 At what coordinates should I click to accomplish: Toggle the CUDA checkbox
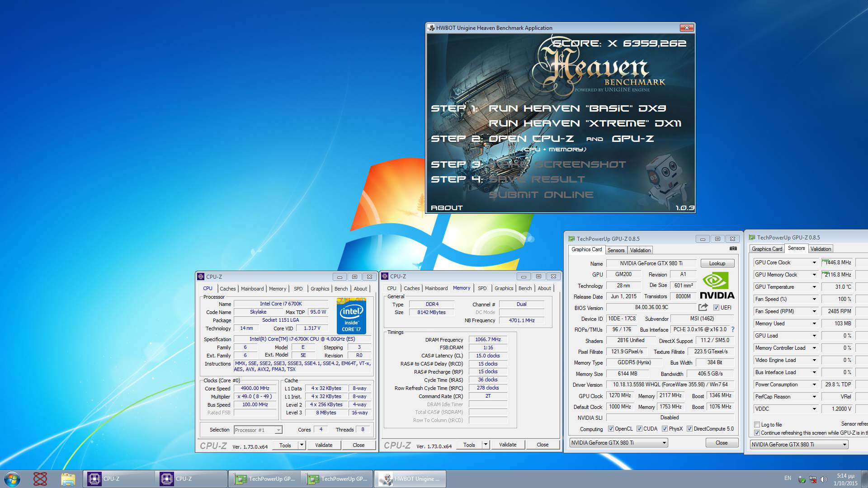pos(639,429)
